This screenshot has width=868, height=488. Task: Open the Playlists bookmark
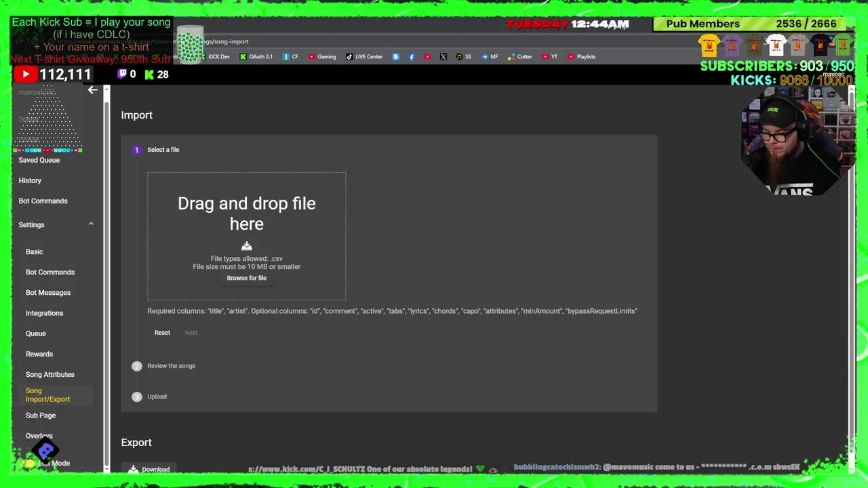581,57
